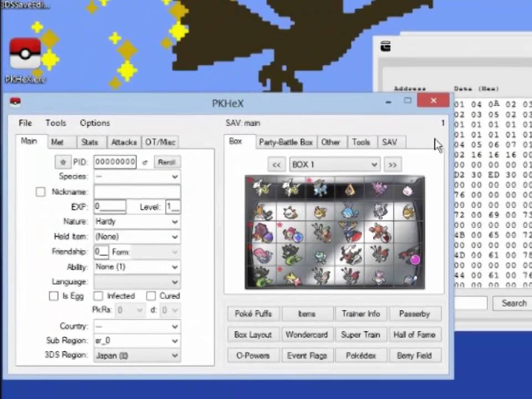Select the Froakie sprite in BOX 1

click(320, 256)
